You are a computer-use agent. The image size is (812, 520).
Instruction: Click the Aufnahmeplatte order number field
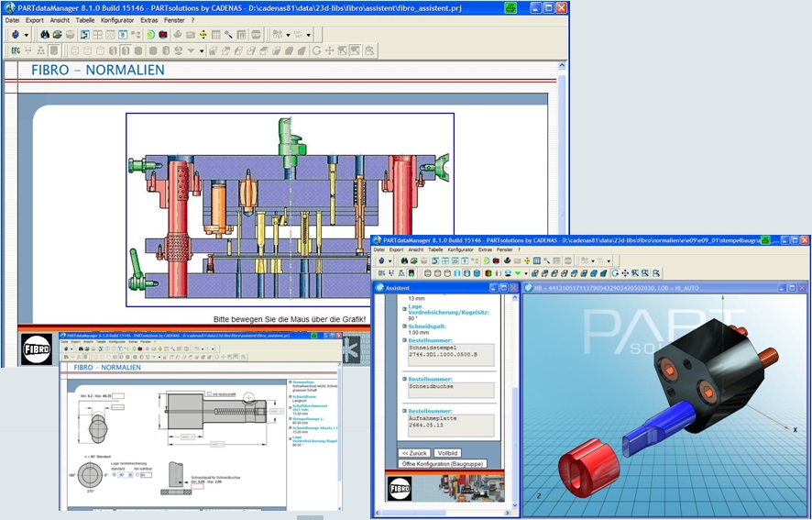tap(451, 426)
